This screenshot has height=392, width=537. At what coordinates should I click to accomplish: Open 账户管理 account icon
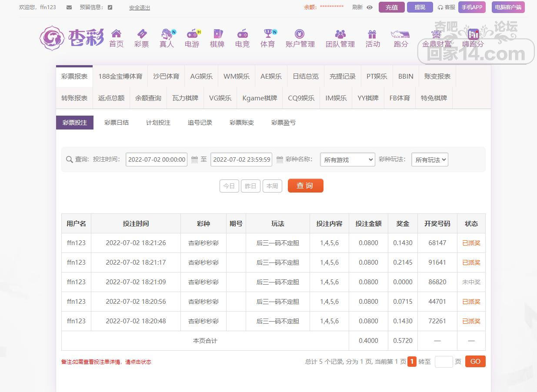tap(300, 34)
